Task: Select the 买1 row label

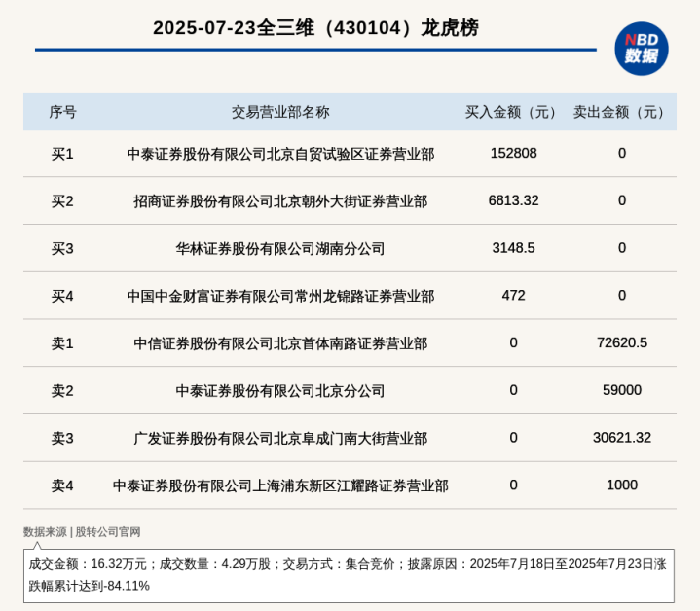Action: tap(62, 154)
